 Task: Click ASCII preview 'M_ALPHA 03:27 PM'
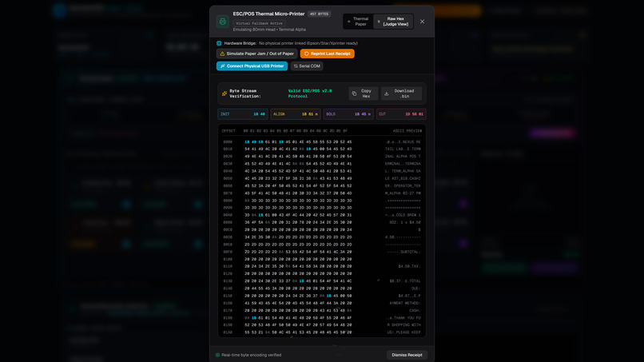tap(403, 193)
